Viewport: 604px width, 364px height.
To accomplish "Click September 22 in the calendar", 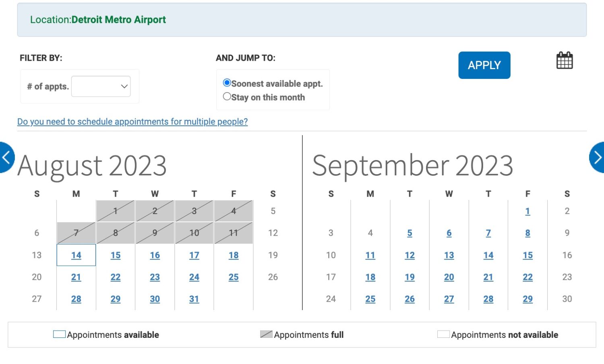I will (x=527, y=277).
